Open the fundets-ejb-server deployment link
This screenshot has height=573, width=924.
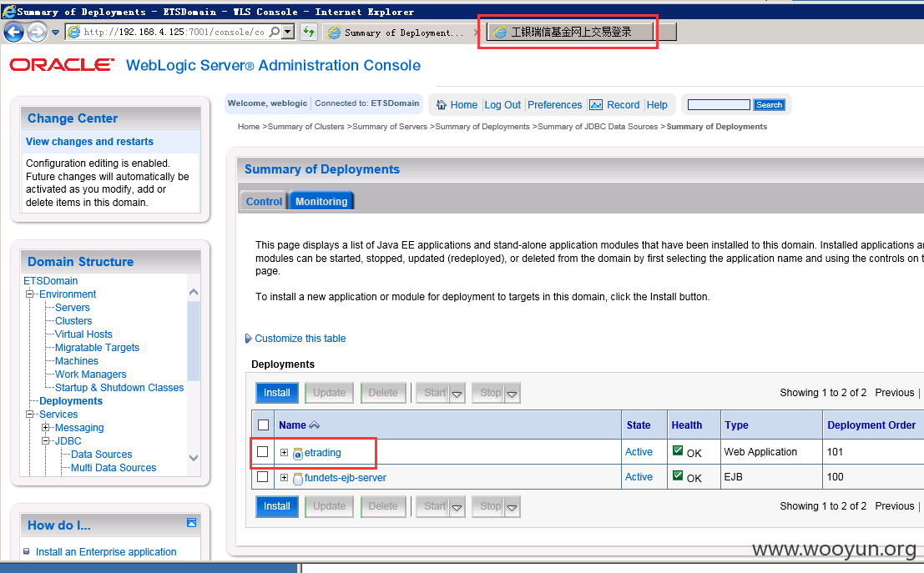click(x=346, y=478)
